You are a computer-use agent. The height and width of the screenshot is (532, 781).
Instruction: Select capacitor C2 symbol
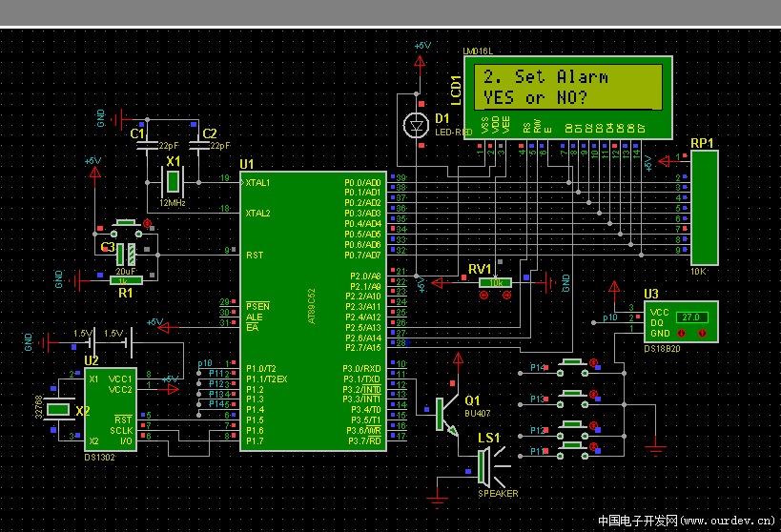click(198, 146)
